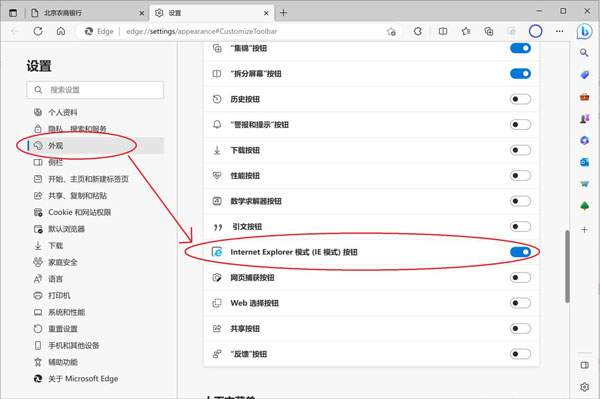The height and width of the screenshot is (399, 600).
Task: Select the 设置 browser tab
Action: point(212,13)
